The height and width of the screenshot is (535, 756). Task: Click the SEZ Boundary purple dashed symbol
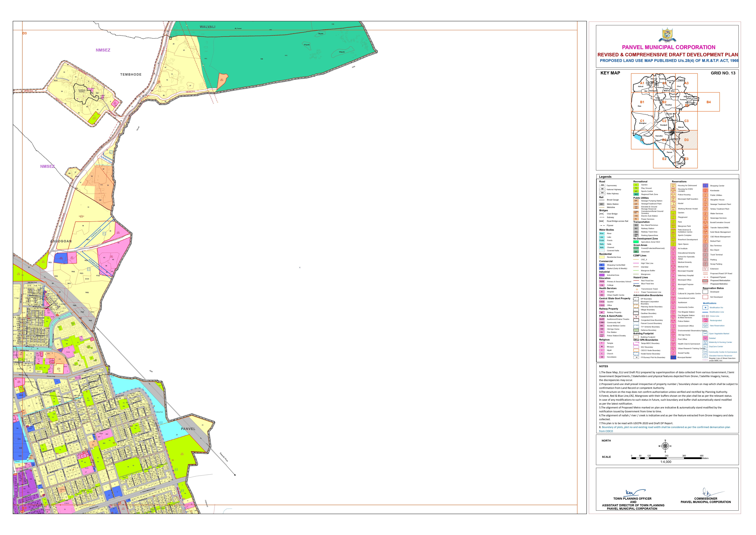636,347
